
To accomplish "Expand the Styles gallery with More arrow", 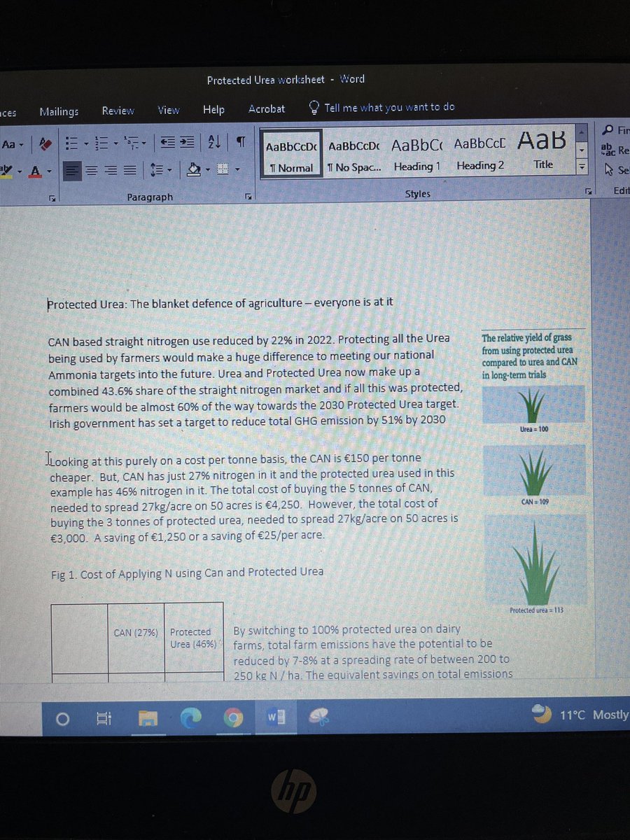I will pos(581,167).
